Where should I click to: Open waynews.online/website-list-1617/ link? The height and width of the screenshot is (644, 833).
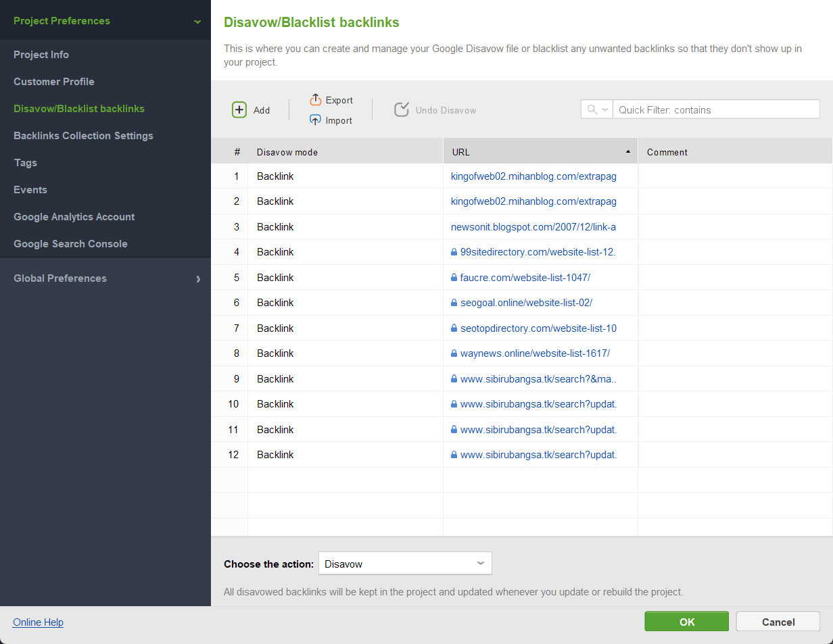click(535, 353)
